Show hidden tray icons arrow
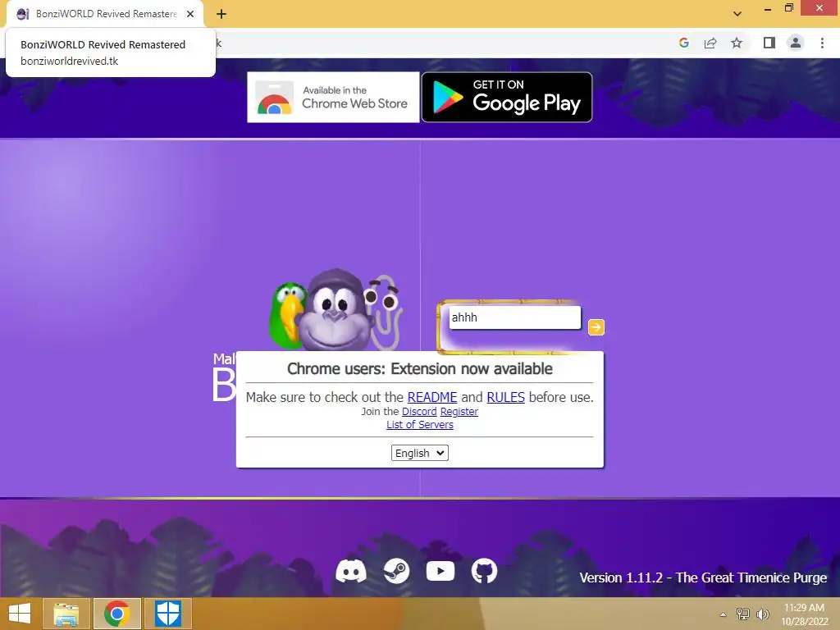Screen dimensions: 840x630 click(x=724, y=614)
